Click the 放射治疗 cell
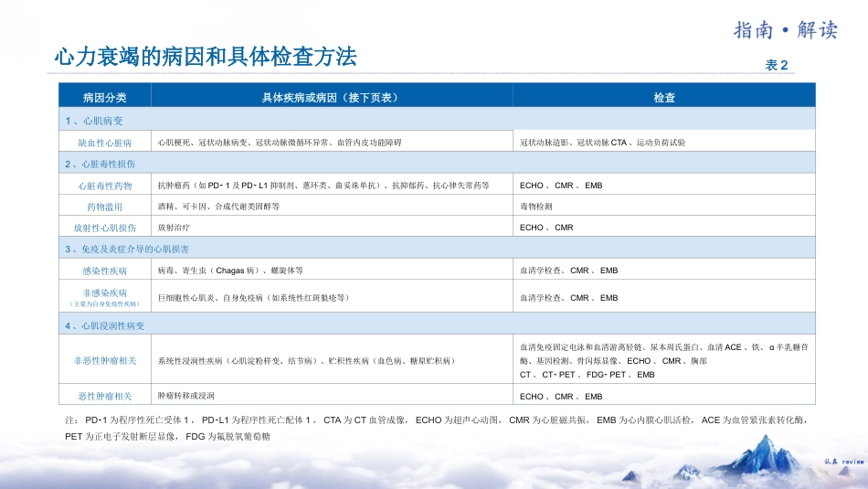 coord(332,227)
